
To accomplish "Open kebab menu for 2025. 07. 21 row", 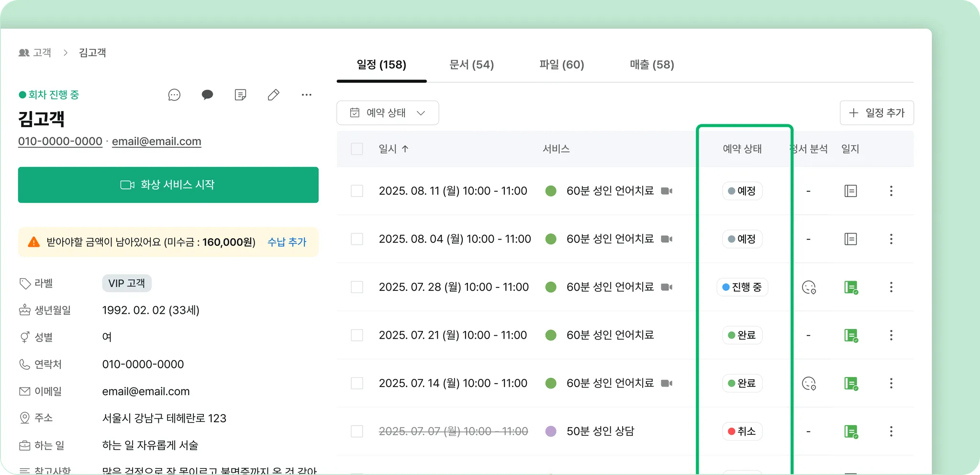I will point(891,335).
